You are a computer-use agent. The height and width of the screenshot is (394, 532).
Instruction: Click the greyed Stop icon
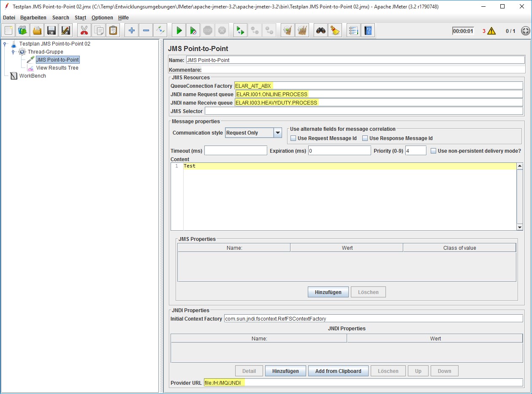coord(208,30)
